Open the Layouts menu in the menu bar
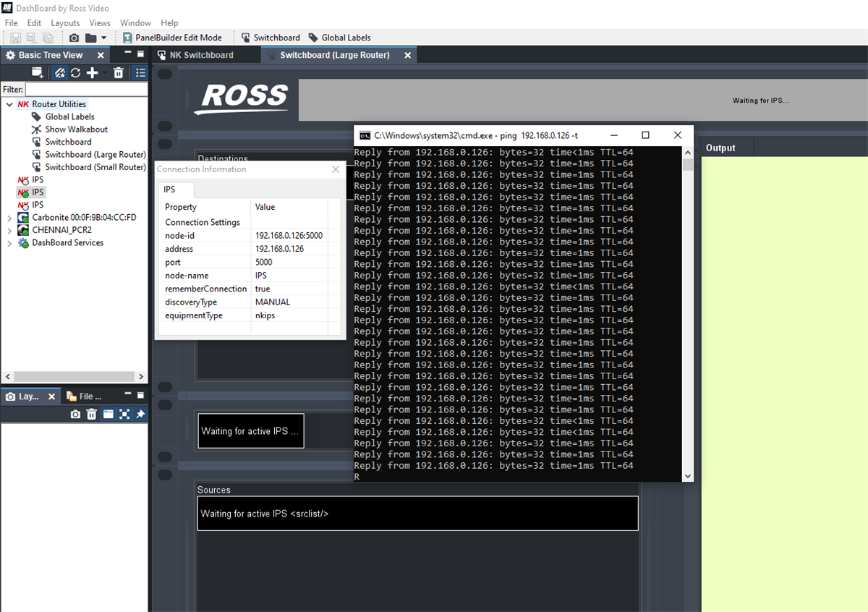868x612 pixels. (65, 22)
